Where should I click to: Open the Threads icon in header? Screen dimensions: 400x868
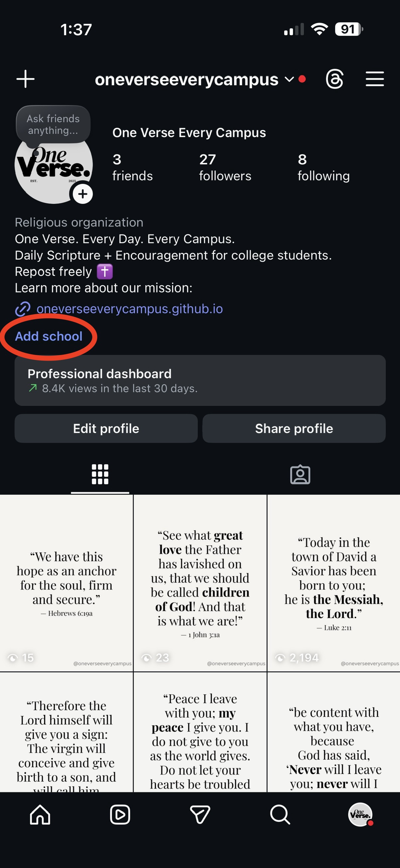(x=334, y=79)
